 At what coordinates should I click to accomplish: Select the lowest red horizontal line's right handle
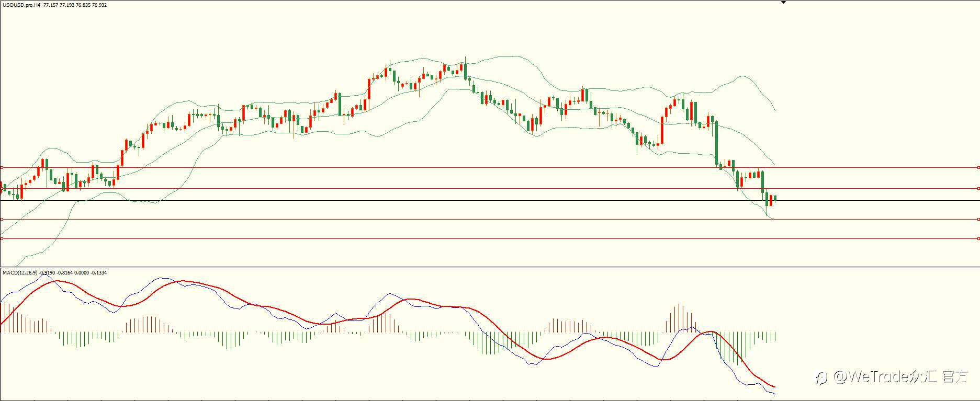point(978,238)
